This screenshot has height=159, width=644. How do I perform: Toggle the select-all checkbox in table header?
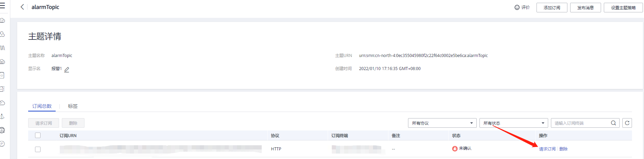point(38,135)
